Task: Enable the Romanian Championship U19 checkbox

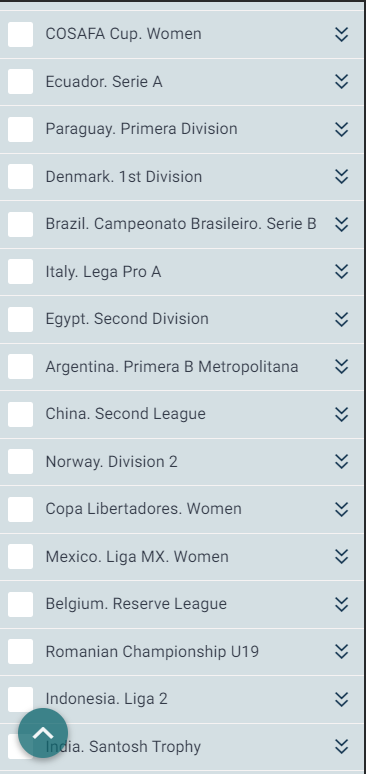Action: (x=20, y=652)
